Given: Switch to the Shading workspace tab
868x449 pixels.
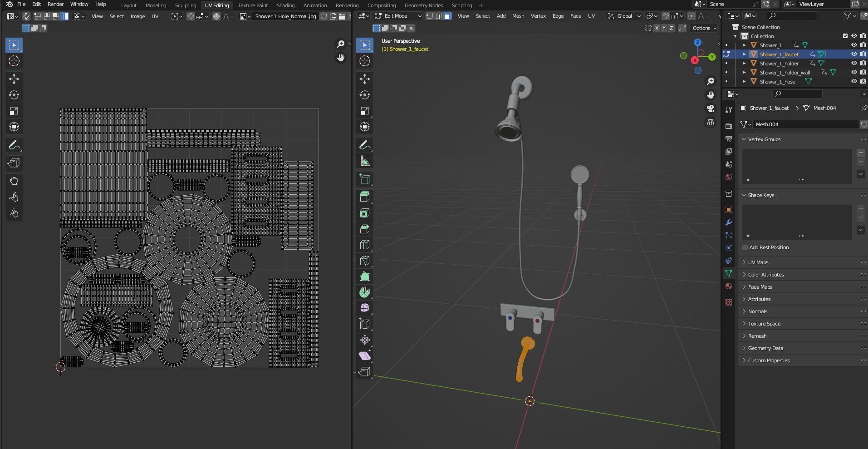Looking at the screenshot, I should [x=285, y=5].
